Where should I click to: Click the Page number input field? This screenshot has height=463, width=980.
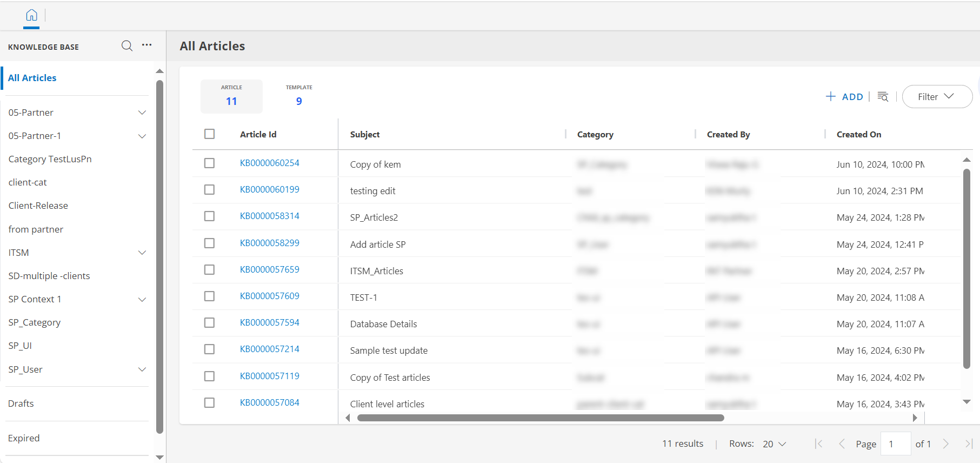896,444
